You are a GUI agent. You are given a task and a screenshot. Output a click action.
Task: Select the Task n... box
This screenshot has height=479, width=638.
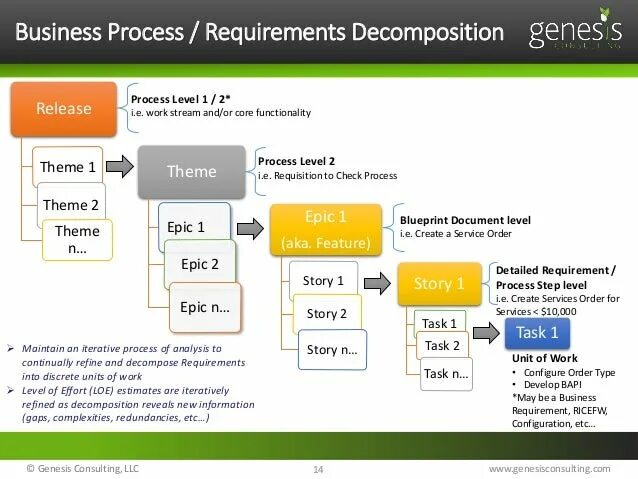click(446, 374)
